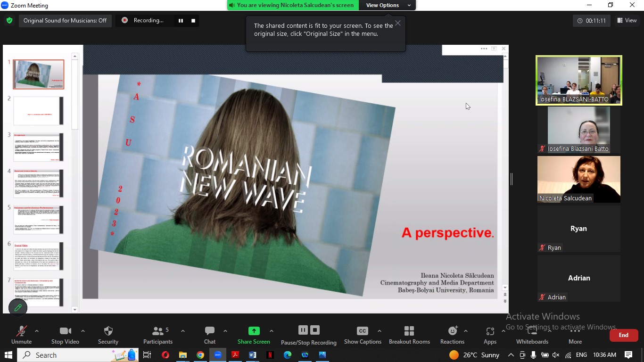
Task: Click the taskbar Search box
Action: click(x=78, y=355)
